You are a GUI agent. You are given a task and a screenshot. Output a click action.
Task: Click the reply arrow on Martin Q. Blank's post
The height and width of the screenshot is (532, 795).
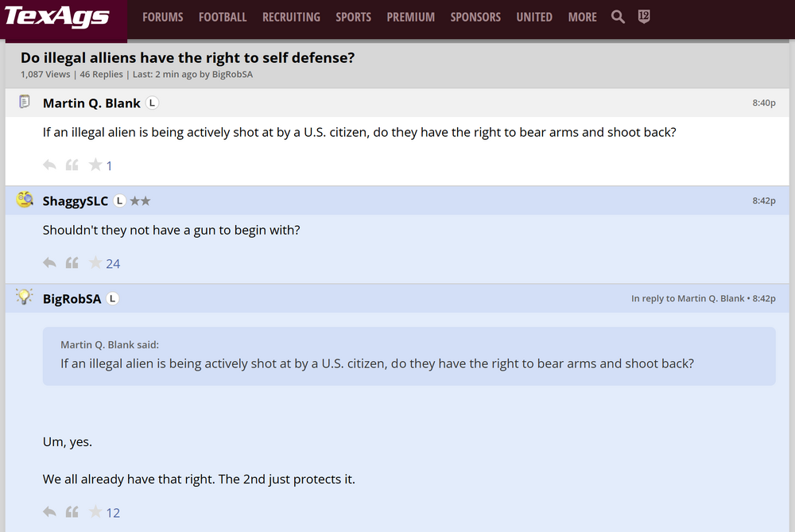[x=49, y=165]
